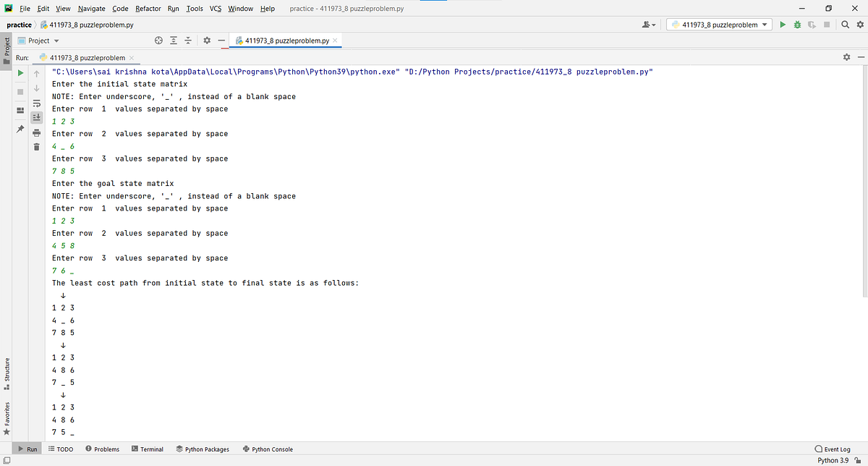Image resolution: width=868 pixels, height=466 pixels.
Task: Click the PyCharm logo icon in the title bar
Action: point(8,8)
